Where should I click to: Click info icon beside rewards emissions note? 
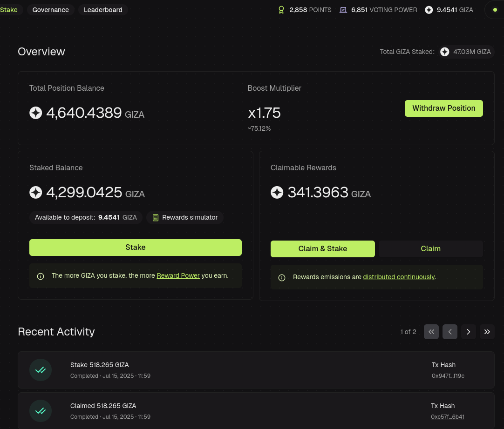(x=281, y=277)
